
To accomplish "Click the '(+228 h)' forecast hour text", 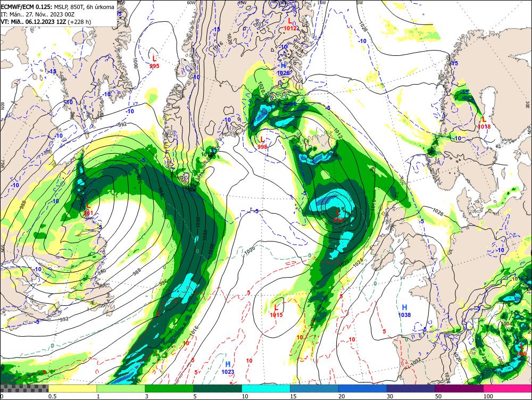I will coord(79,22).
